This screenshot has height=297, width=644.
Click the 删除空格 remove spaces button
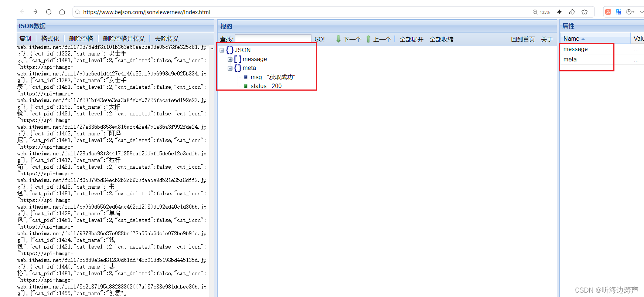click(81, 38)
